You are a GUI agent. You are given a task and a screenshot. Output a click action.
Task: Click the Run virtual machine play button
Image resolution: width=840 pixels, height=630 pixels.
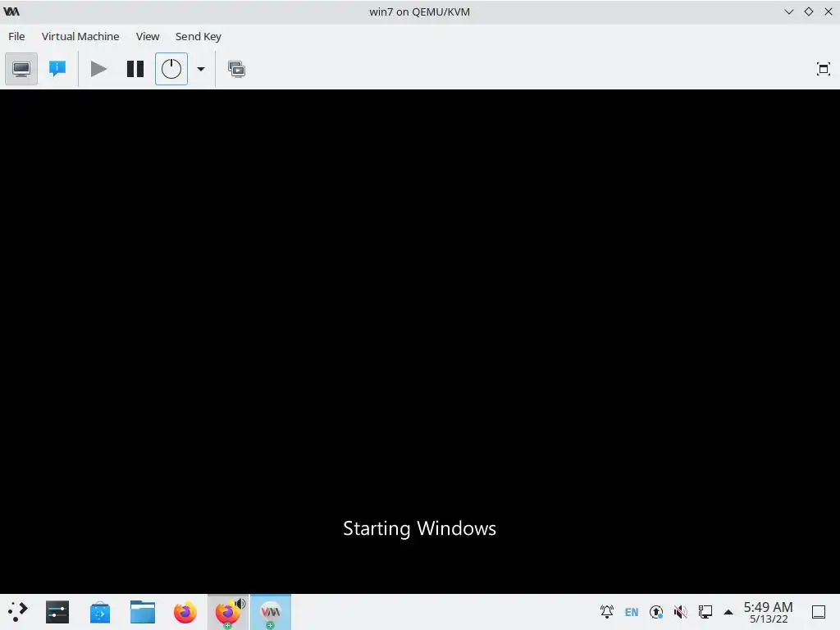pos(98,69)
